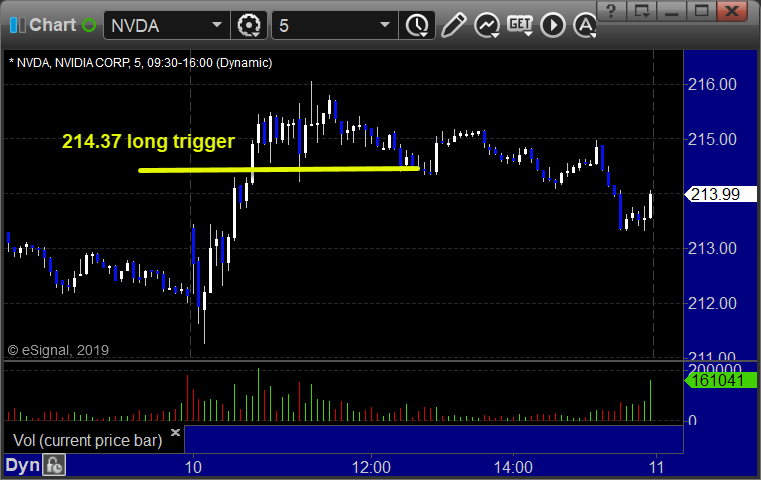Screen dimensions: 761x480
Task: Open the circled A icon menu
Action: point(585,25)
